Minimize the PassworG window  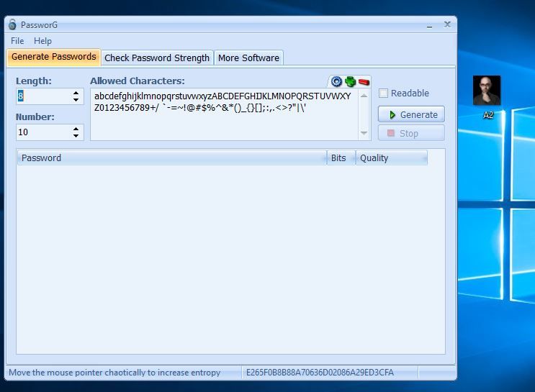click(x=430, y=25)
